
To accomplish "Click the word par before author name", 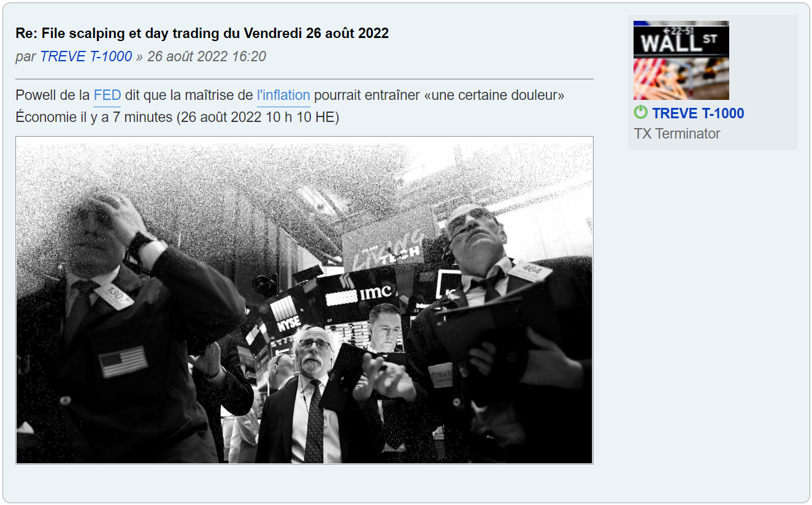I will coord(26,56).
